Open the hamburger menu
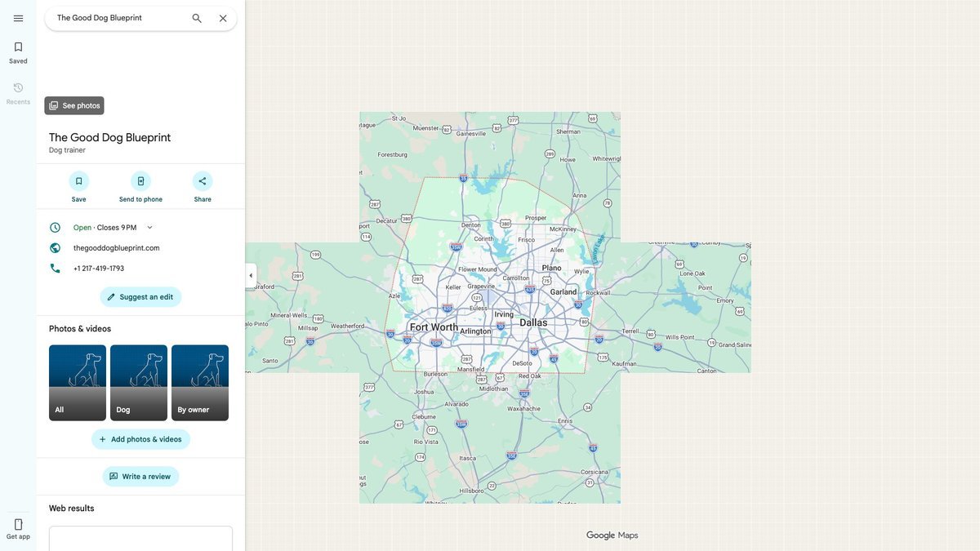This screenshot has height=551, width=980. coord(18,18)
